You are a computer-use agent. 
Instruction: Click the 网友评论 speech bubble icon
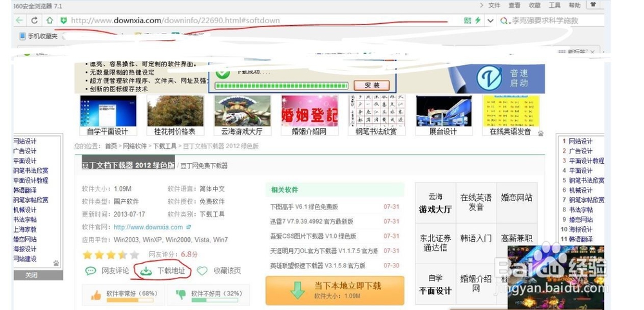[x=90, y=271]
